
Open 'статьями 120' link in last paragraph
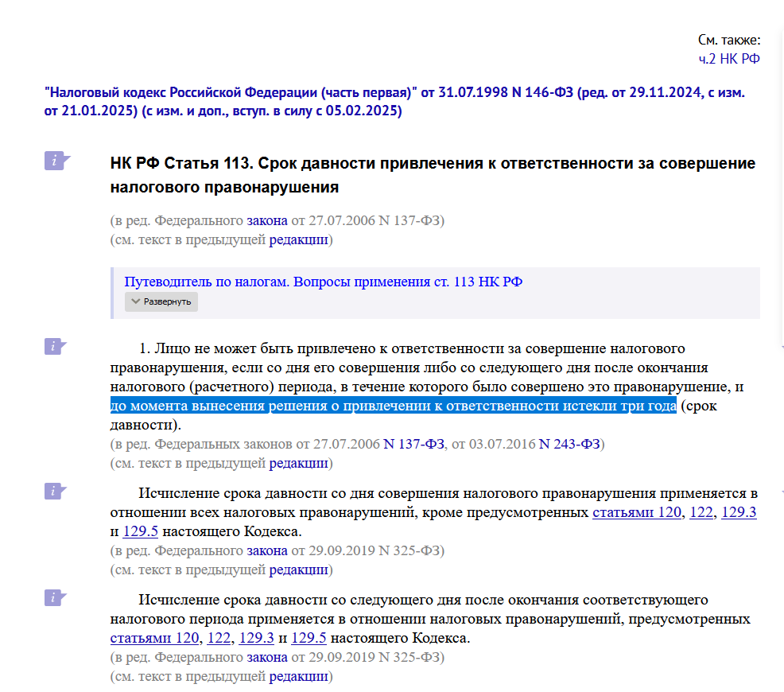click(154, 638)
